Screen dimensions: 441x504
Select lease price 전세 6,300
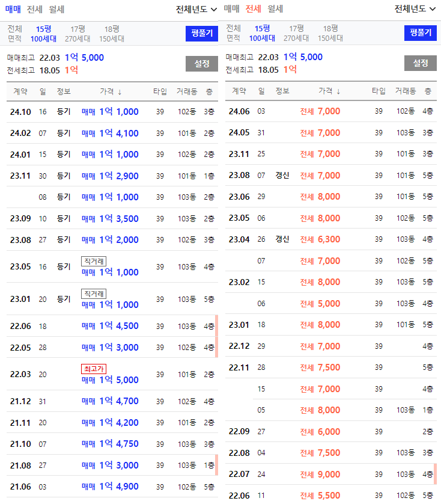click(x=320, y=239)
